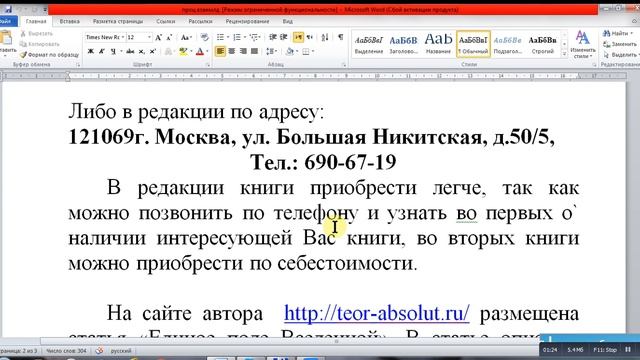Open the Рецензирование ribbon tab
The height and width of the screenshot is (360, 640).
pos(247,21)
